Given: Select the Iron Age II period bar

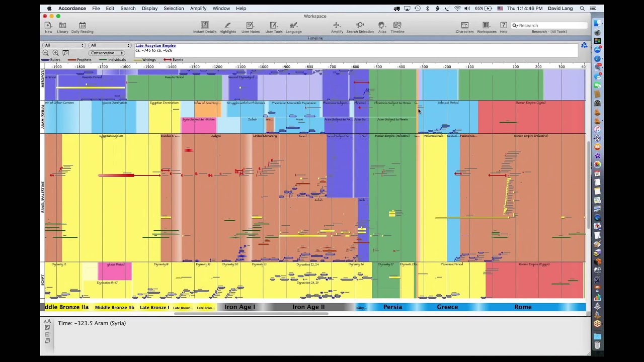Looking at the screenshot, I should [x=308, y=307].
